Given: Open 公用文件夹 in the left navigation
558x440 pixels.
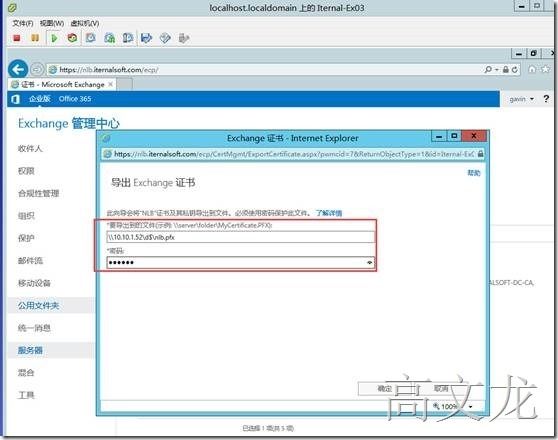Looking at the screenshot, I should (39, 305).
